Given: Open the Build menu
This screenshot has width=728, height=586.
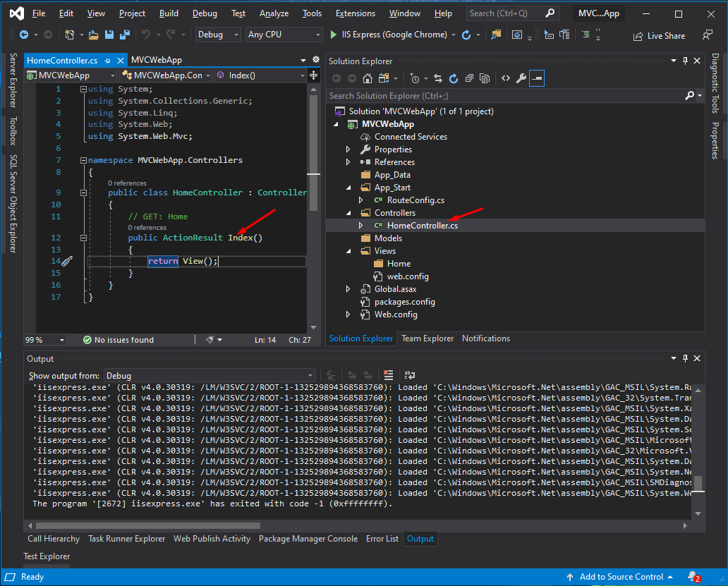Looking at the screenshot, I should pos(169,13).
